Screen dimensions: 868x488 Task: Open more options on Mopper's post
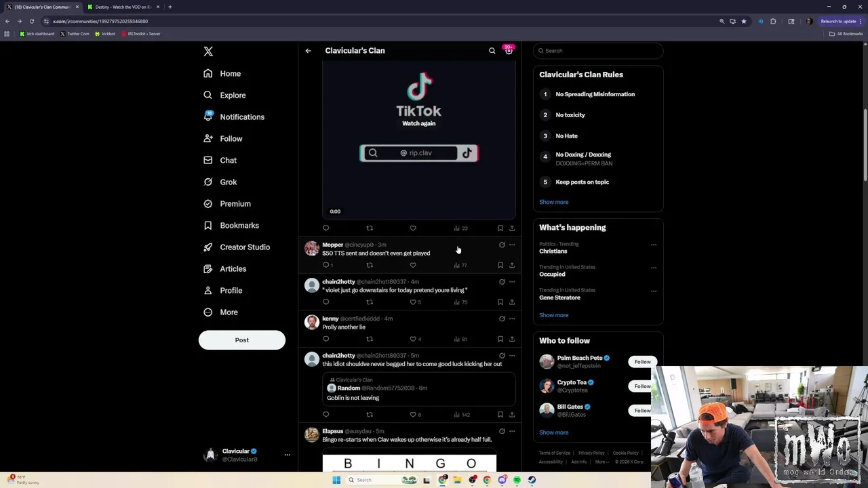[x=512, y=245]
